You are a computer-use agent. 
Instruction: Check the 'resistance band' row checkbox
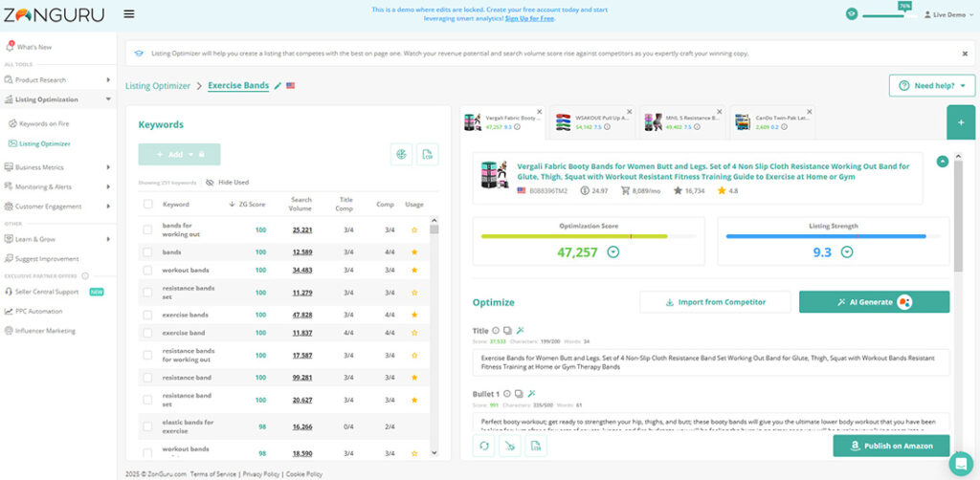pos(147,378)
